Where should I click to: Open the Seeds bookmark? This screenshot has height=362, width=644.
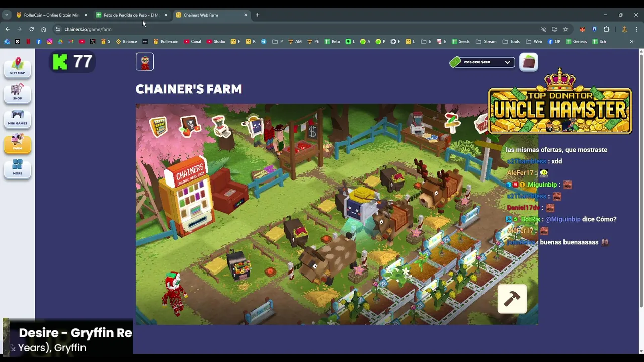(461, 42)
